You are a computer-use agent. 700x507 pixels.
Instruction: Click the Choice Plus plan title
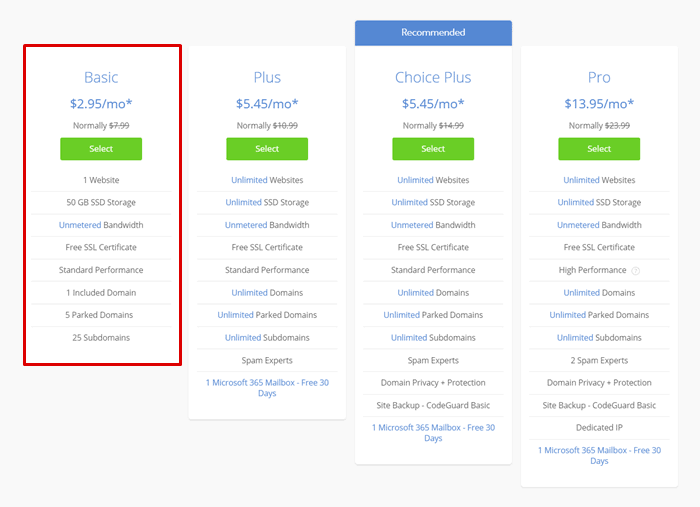pyautogui.click(x=433, y=77)
